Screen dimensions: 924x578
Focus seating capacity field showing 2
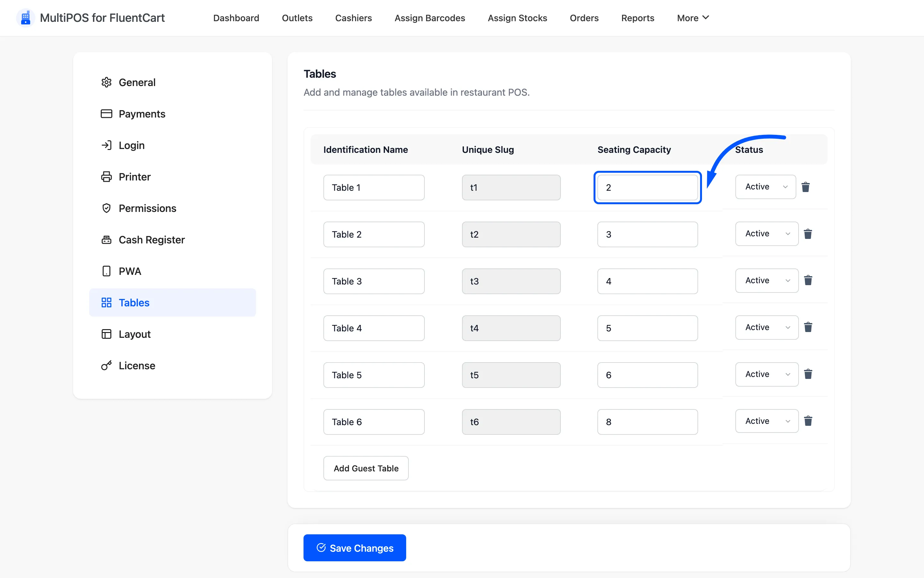pyautogui.click(x=647, y=187)
